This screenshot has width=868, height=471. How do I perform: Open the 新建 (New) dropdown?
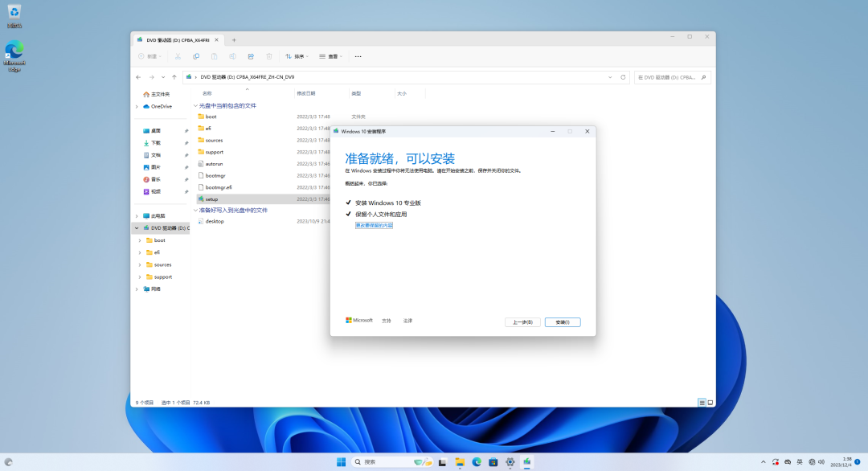(150, 56)
